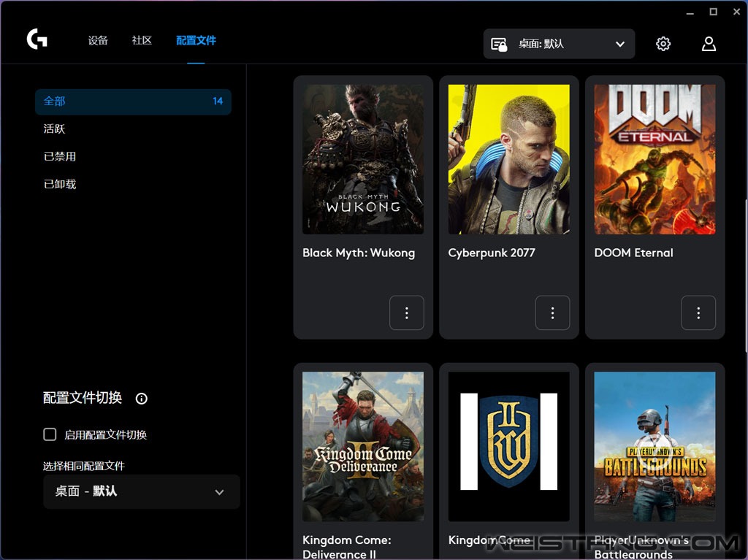Enable the 启用配置文件切换 checkbox
The height and width of the screenshot is (560, 748).
(50, 434)
